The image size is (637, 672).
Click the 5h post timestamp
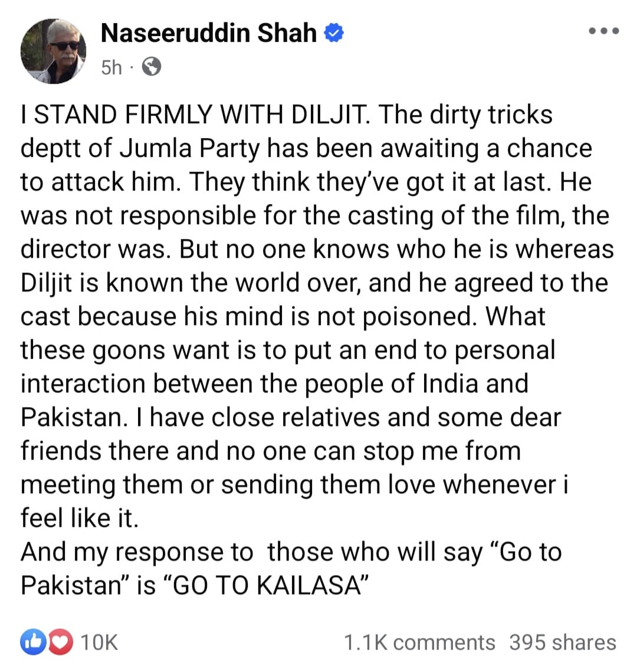click(111, 67)
